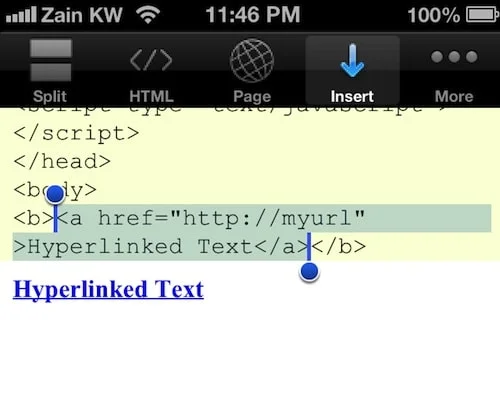
Task: Tap the opening <b> tag
Action: pyautogui.click(x=33, y=218)
